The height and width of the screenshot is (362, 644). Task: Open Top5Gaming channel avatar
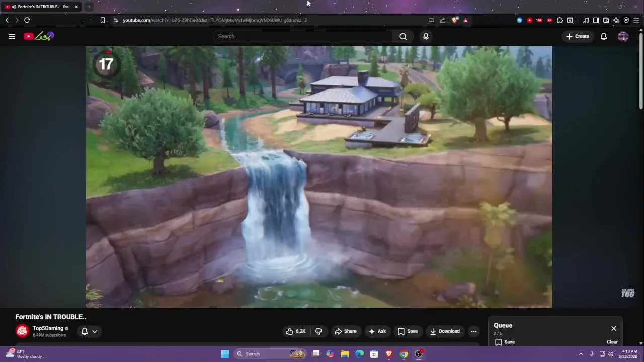(22, 331)
